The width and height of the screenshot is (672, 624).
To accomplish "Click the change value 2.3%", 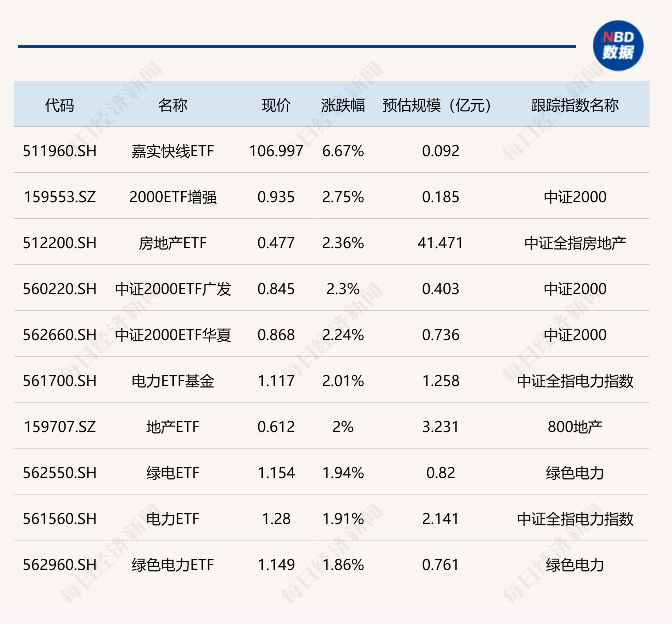I will tap(343, 289).
